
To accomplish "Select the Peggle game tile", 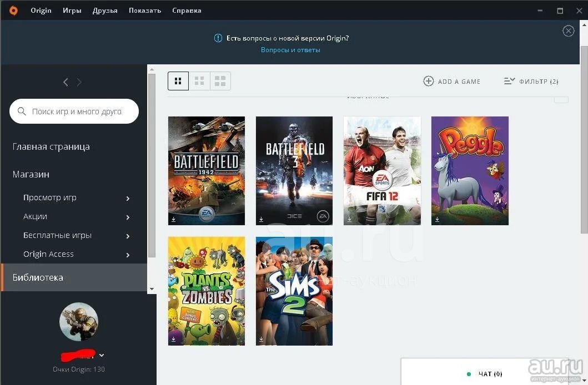I will pos(470,171).
